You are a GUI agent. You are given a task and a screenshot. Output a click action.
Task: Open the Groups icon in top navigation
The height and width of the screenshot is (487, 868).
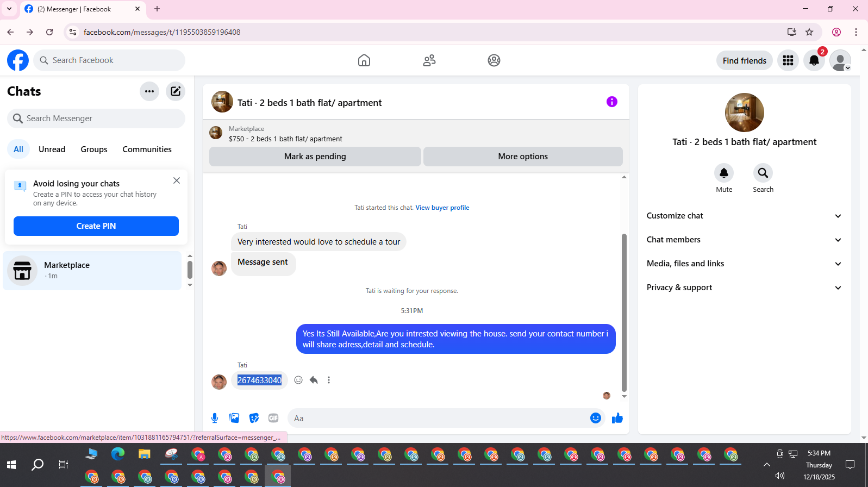494,60
